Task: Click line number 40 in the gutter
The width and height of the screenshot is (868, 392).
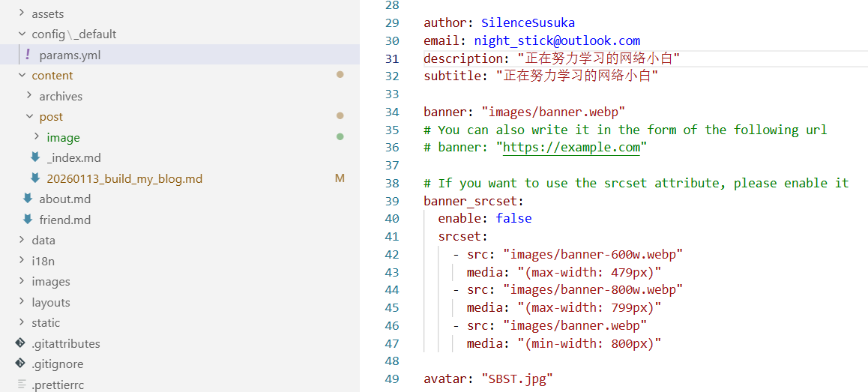Action: pos(391,219)
